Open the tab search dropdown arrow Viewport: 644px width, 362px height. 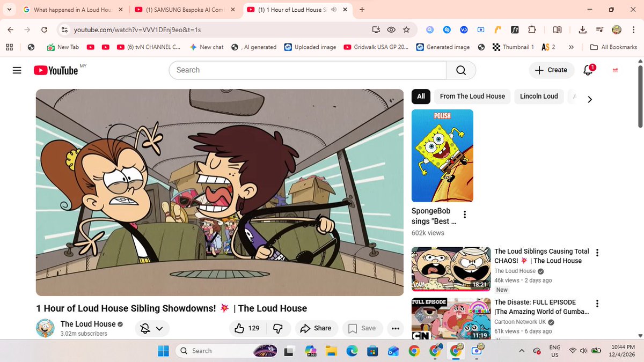click(x=9, y=10)
